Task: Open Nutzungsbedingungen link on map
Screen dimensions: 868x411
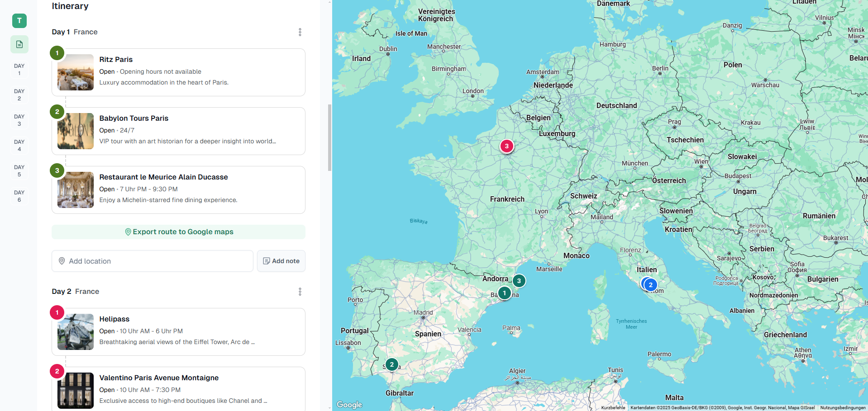Action: [842, 407]
